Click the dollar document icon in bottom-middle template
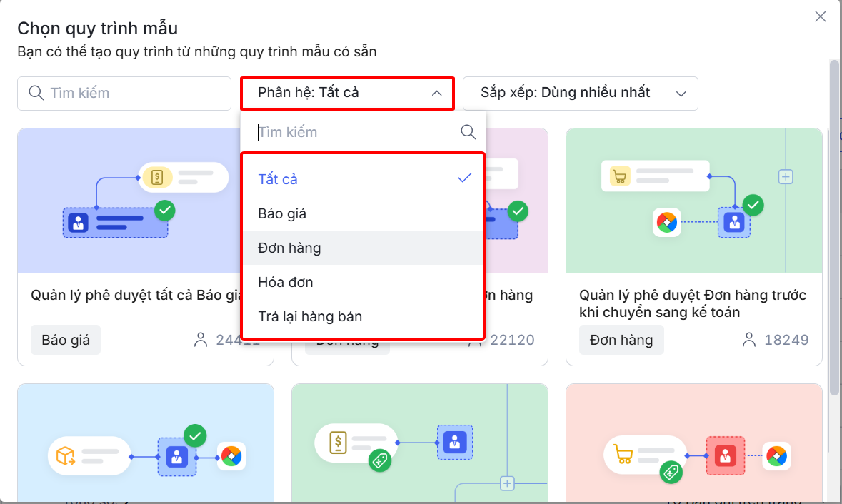 click(338, 443)
